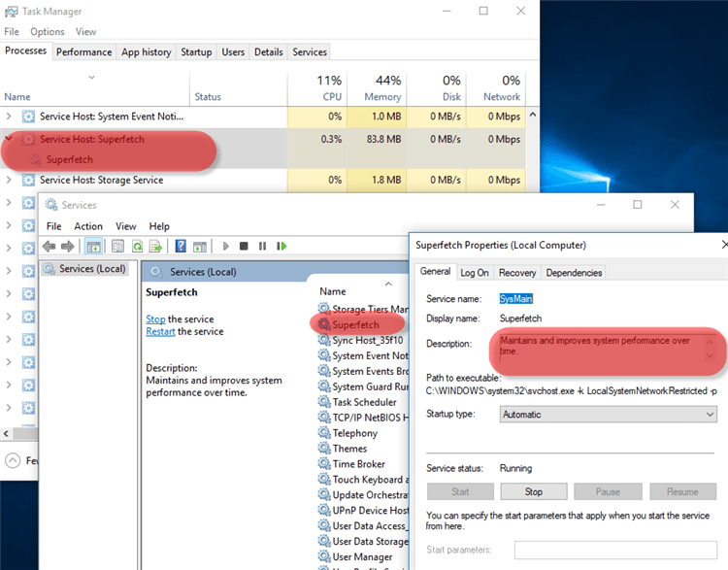728x570 pixels.
Task: Click Pause button in Superfetch Properties
Action: coord(608,491)
